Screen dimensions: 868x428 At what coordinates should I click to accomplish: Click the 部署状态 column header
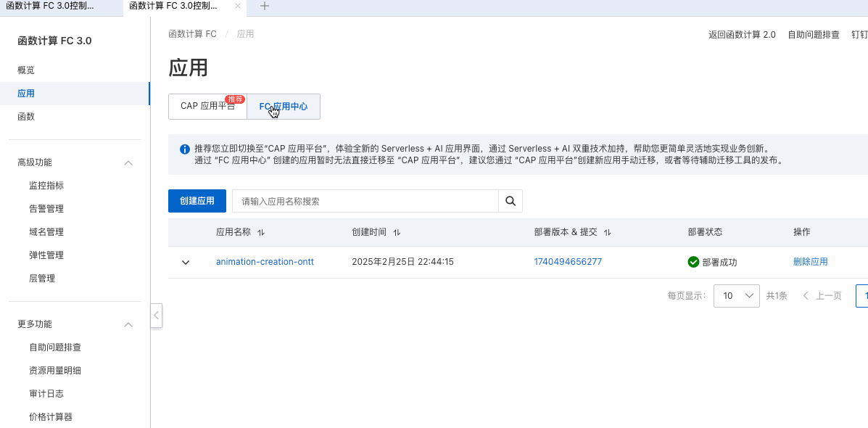[x=705, y=232]
